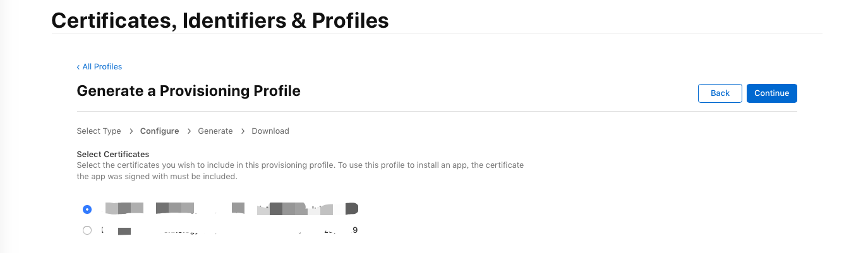Click the Generate a Provisioning Profile heading
The image size is (868, 253).
(188, 91)
